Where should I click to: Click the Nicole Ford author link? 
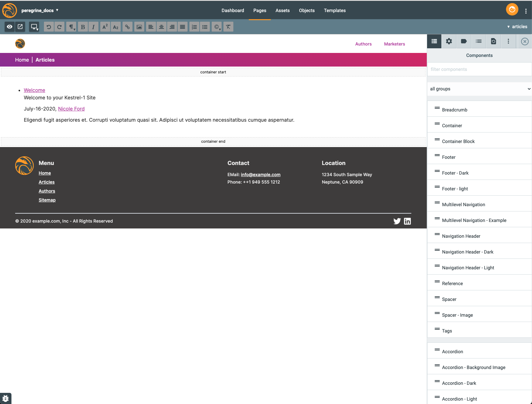pos(71,109)
